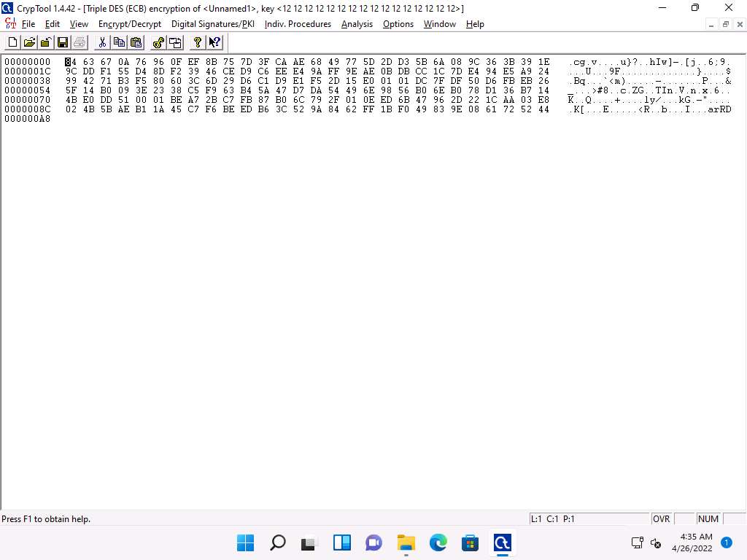The image size is (747, 560).
Task: Open the Encrypt/Decrypt menu
Action: 130,24
